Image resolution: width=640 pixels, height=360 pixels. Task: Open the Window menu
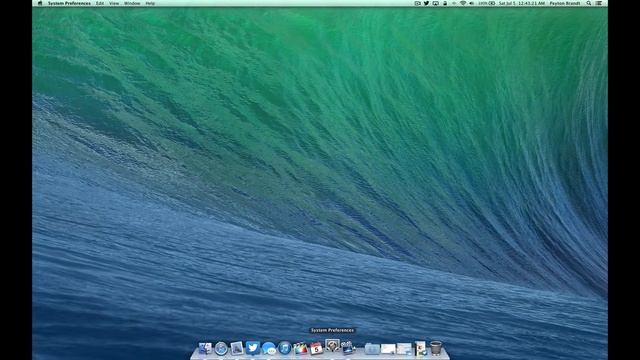pyautogui.click(x=132, y=3)
